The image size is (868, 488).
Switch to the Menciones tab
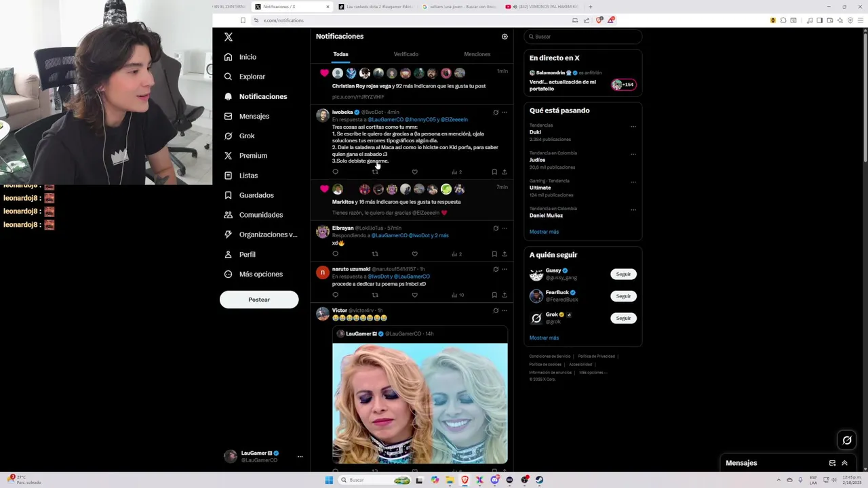tap(477, 54)
